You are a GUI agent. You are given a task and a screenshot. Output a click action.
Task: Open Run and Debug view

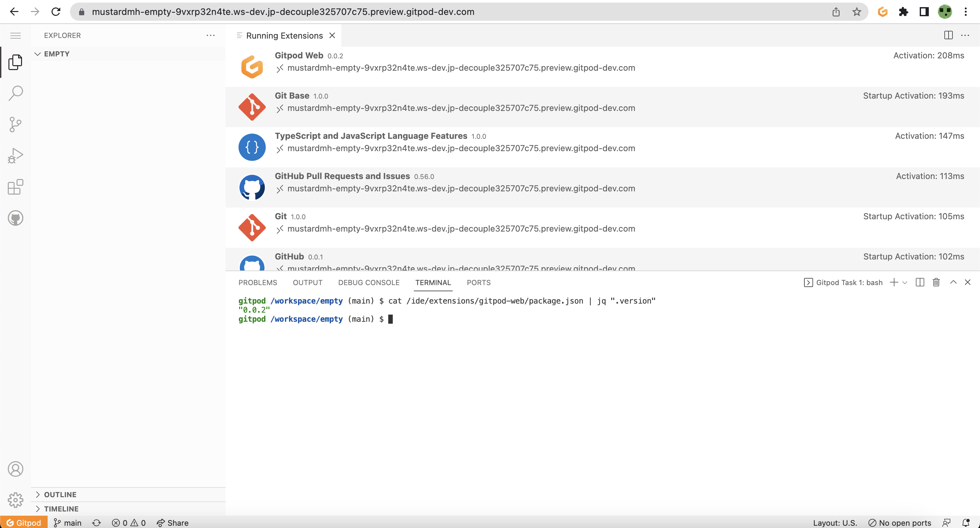coord(16,156)
